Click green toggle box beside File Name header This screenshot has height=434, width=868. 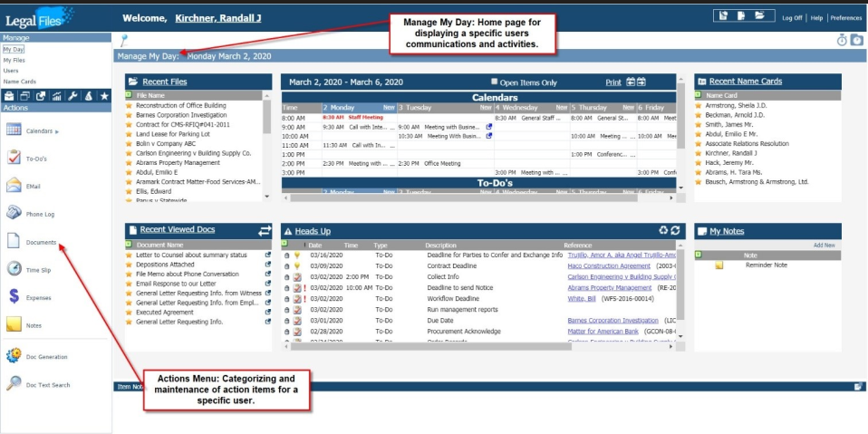[129, 94]
